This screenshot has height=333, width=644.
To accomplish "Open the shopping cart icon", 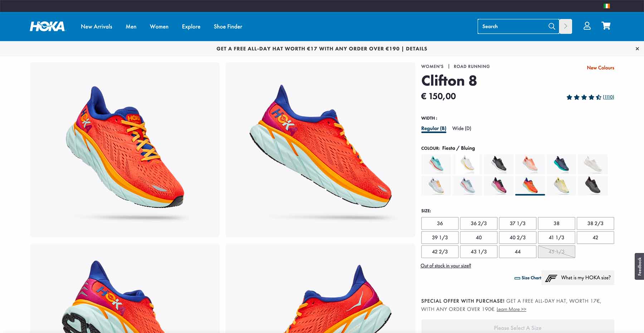I will pyautogui.click(x=606, y=26).
